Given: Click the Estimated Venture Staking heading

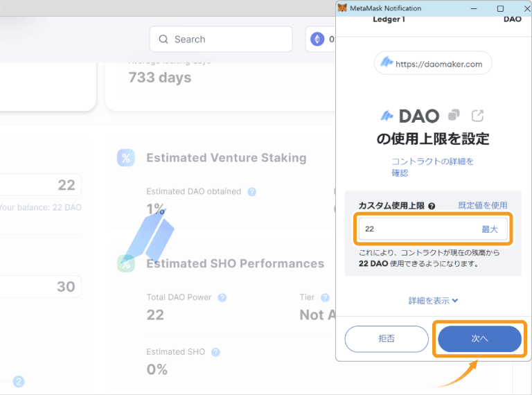Looking at the screenshot, I should click(227, 158).
